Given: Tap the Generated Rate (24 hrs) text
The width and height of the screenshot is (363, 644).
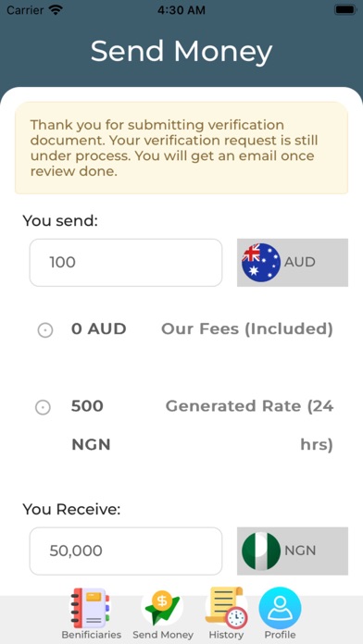Looking at the screenshot, I should coord(249,425).
